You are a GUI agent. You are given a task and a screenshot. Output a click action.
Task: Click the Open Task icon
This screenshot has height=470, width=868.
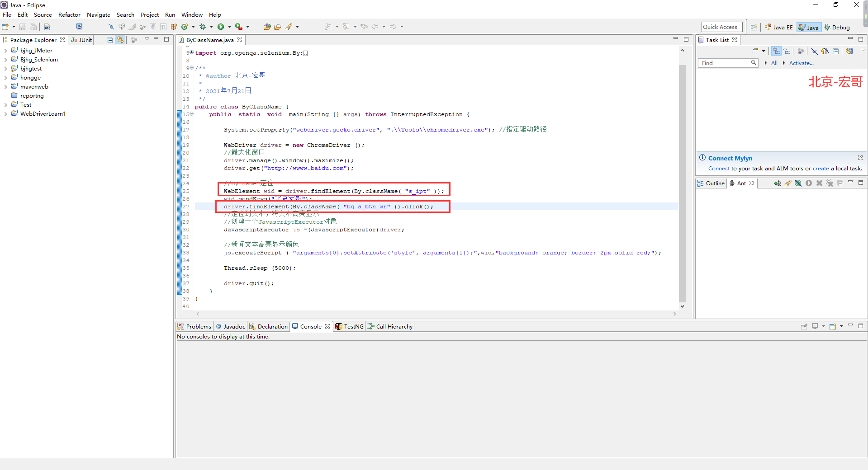277,27
